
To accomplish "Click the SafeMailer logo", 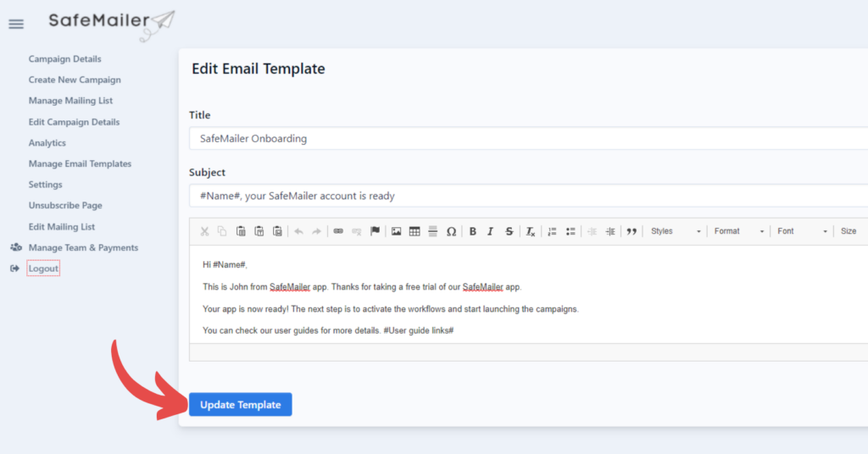I will [112, 25].
